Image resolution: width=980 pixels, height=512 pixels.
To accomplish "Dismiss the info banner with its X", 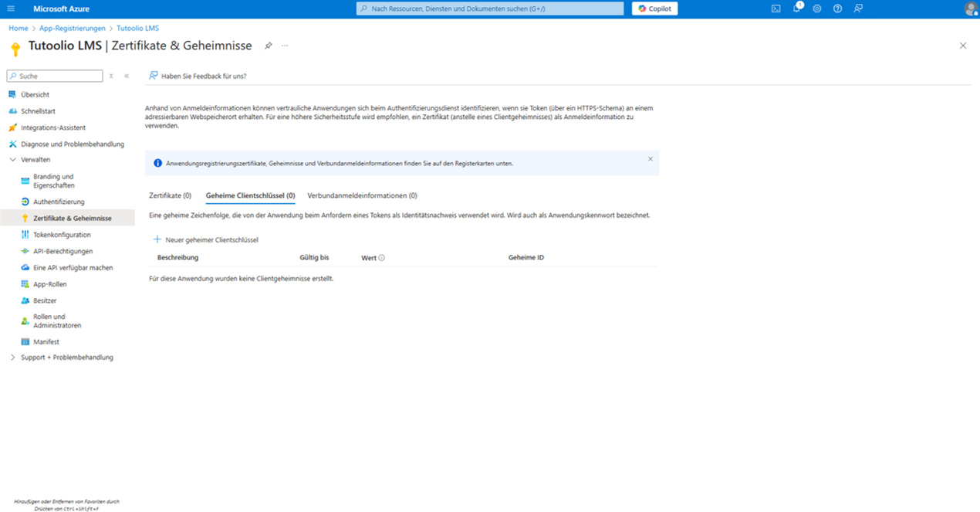I will tap(651, 159).
